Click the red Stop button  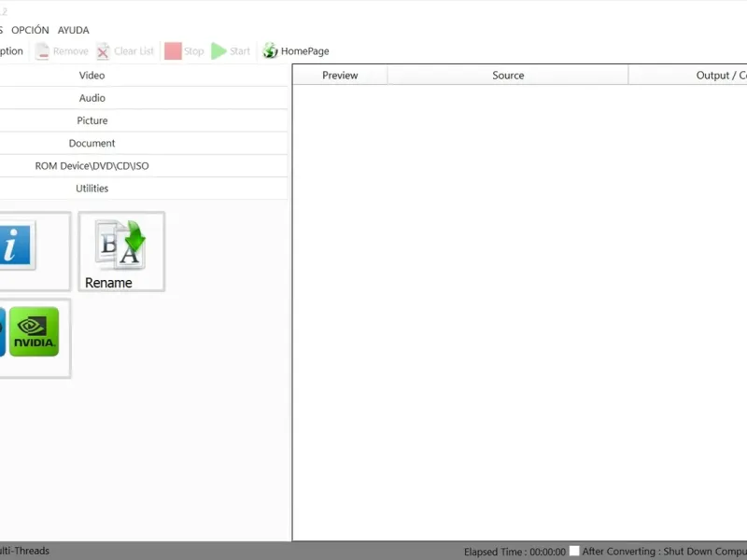(184, 51)
